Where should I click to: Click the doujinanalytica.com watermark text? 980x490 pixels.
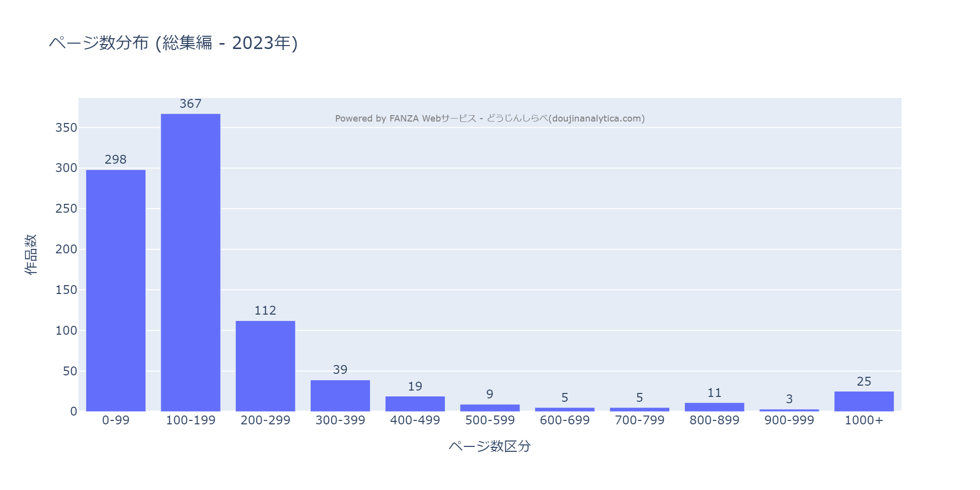click(490, 119)
